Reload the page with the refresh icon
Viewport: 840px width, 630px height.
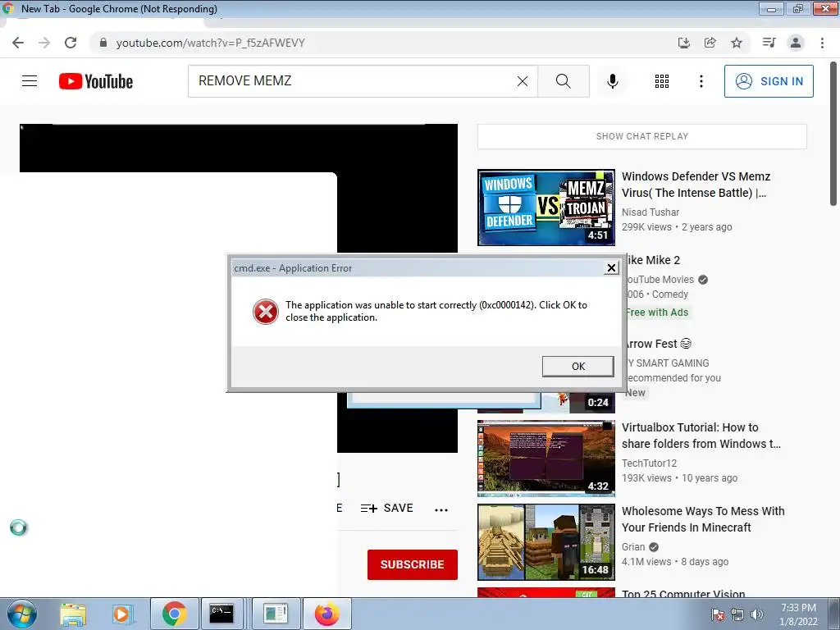click(x=71, y=43)
